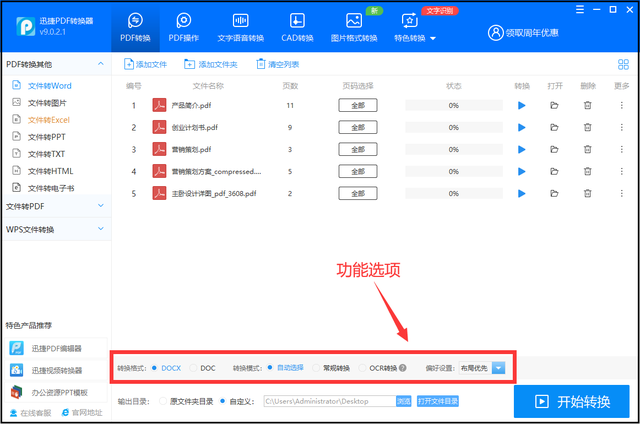This screenshot has width=640, height=424.
Task: Open more options for 营销策划.pdf
Action: click(622, 150)
